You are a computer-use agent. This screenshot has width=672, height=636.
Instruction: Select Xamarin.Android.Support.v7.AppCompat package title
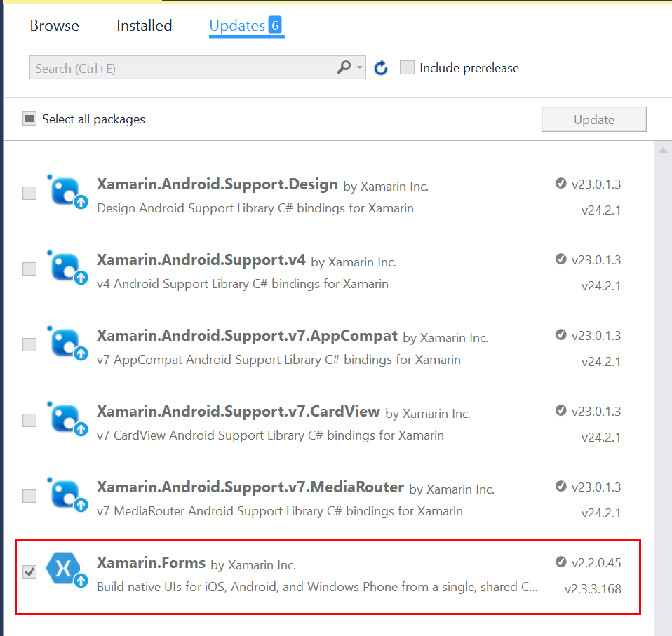click(247, 336)
